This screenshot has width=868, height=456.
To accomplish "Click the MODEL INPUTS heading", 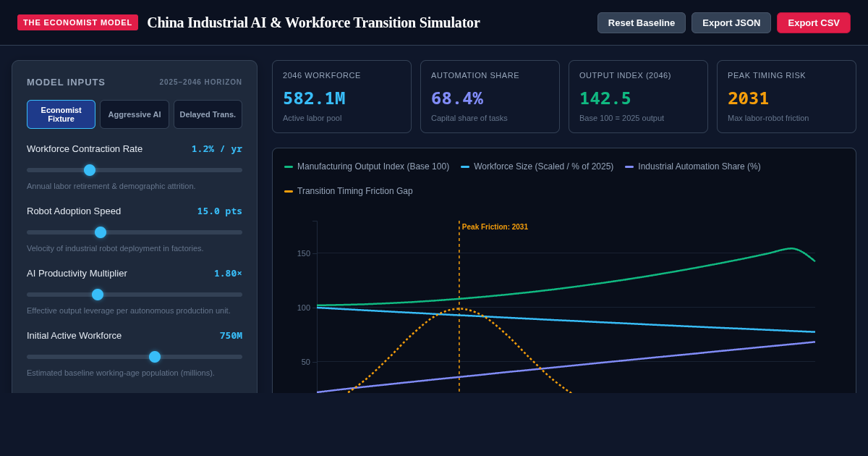I will click(x=66, y=83).
